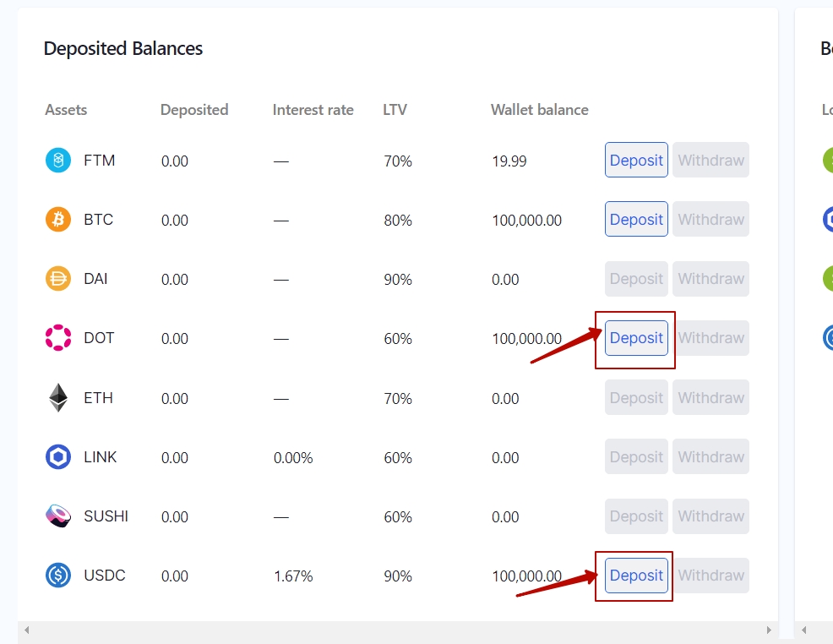The image size is (833, 644).
Task: Deposit USDC using its Deposit button
Action: (636, 576)
